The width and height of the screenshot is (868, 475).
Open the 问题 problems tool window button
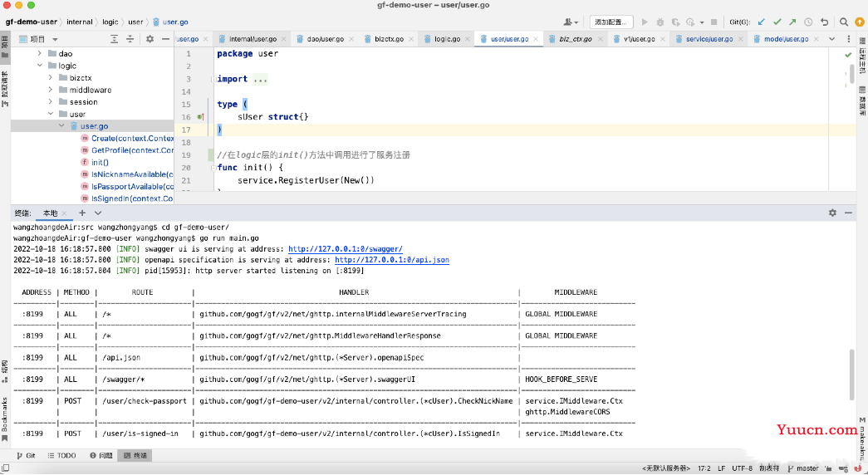click(101, 456)
